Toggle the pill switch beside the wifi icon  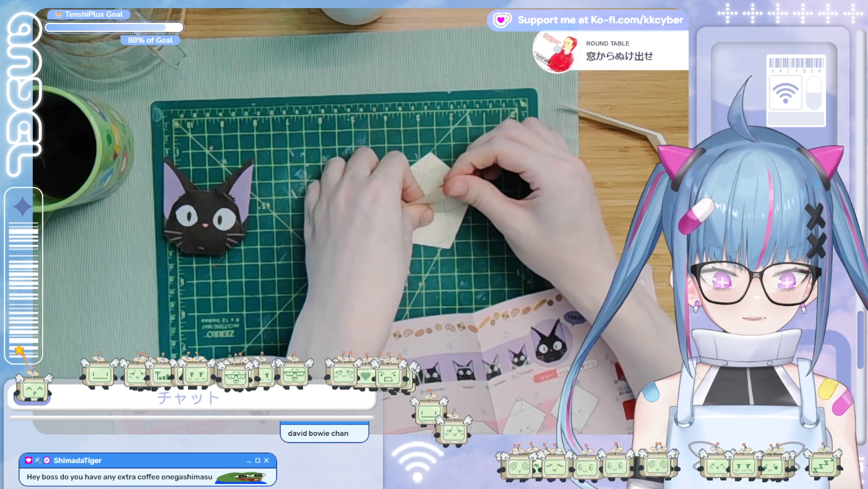[x=814, y=93]
